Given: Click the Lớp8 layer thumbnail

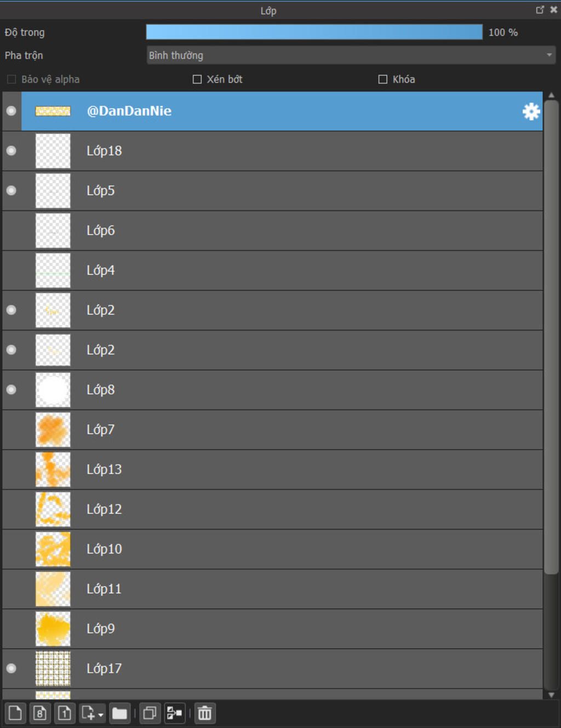Looking at the screenshot, I should point(53,390).
